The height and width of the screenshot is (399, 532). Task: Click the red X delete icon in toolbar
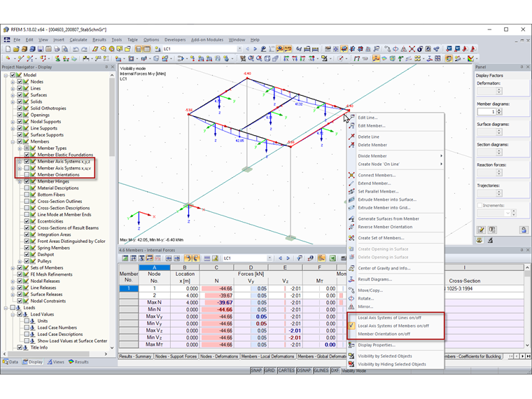[x=412, y=49]
